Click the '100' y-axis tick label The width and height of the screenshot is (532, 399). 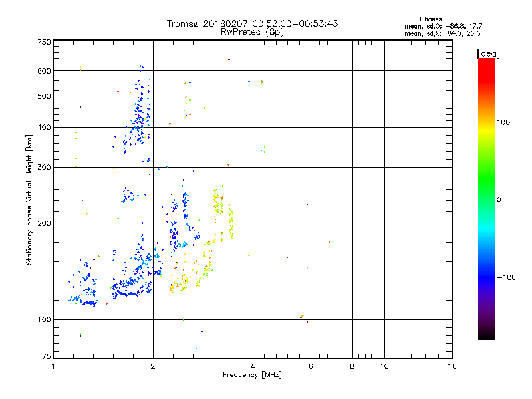44,319
